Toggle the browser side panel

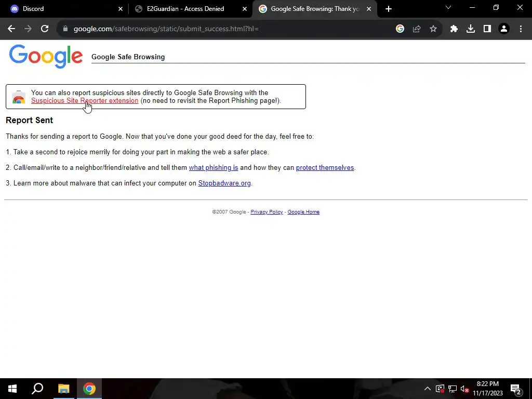[x=487, y=29]
